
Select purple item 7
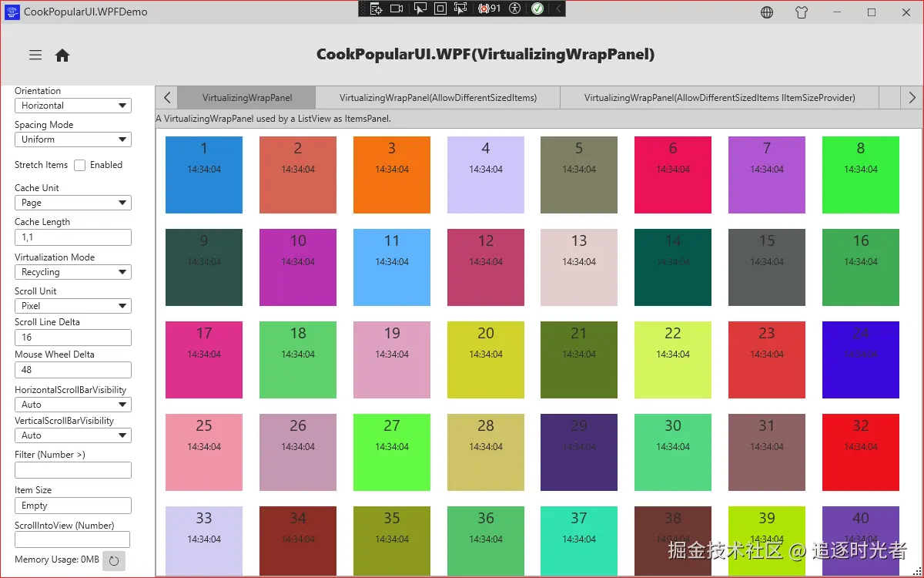pos(767,175)
